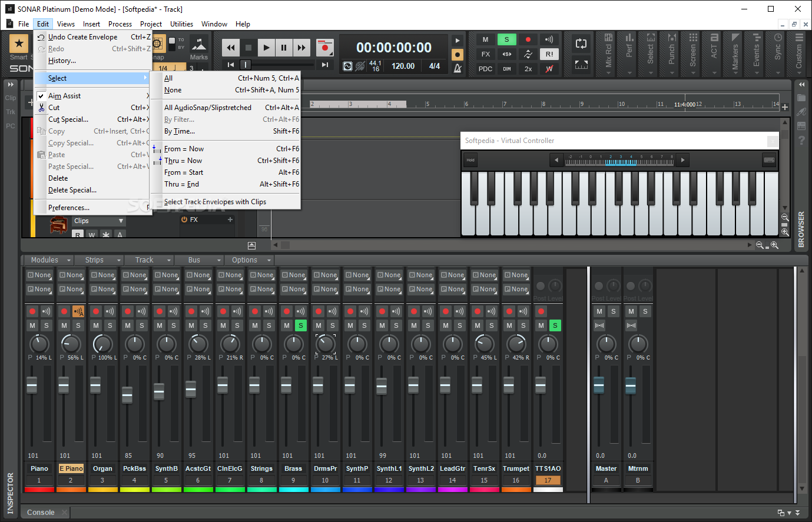Click Select Track Envelopes with Clips
Screen dimensions: 812x522
(x=226, y=202)
